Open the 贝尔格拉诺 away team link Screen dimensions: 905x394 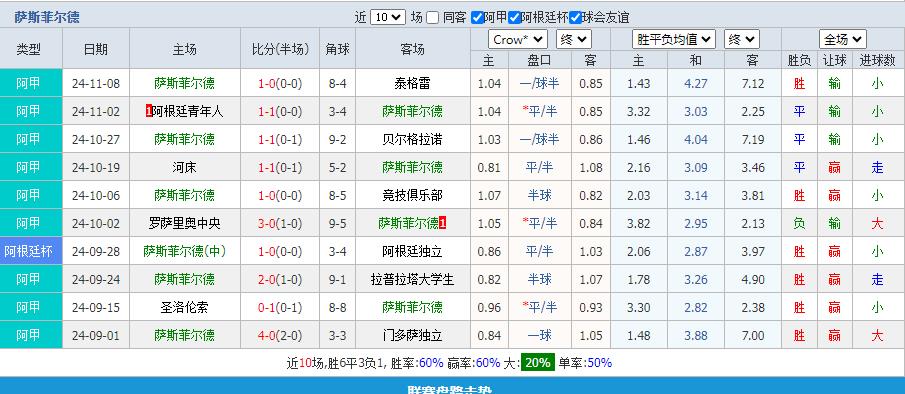pyautogui.click(x=413, y=139)
